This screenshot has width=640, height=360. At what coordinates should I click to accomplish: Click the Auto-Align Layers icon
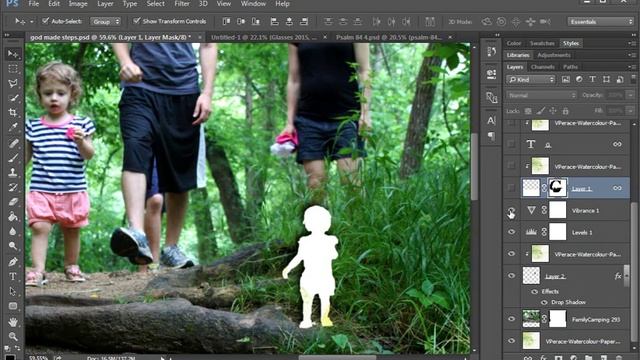click(x=430, y=21)
